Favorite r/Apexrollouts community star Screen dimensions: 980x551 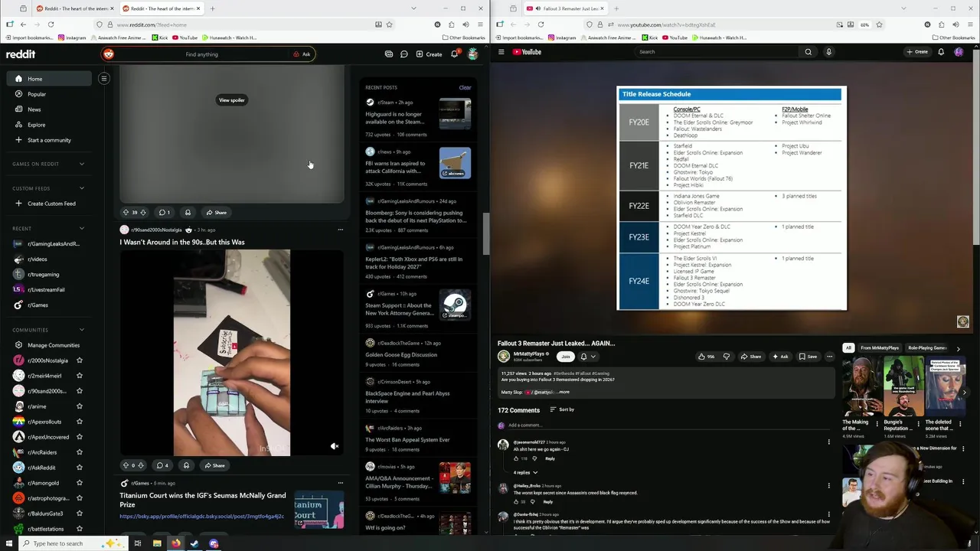click(x=79, y=422)
